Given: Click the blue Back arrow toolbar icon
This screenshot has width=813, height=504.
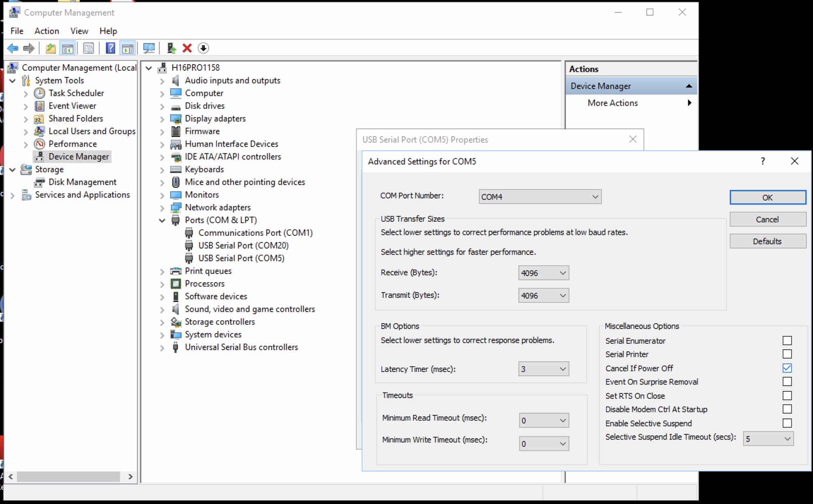Looking at the screenshot, I should 13,48.
